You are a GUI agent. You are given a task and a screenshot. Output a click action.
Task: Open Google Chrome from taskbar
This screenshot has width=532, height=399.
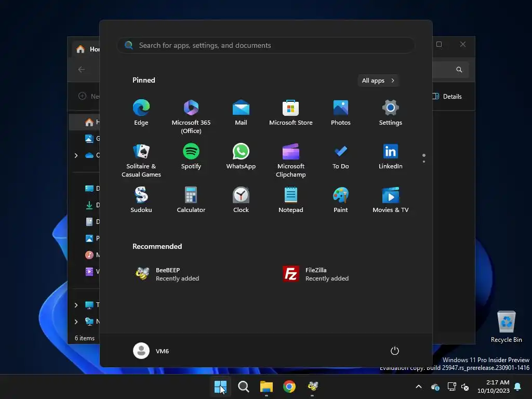tap(289, 387)
